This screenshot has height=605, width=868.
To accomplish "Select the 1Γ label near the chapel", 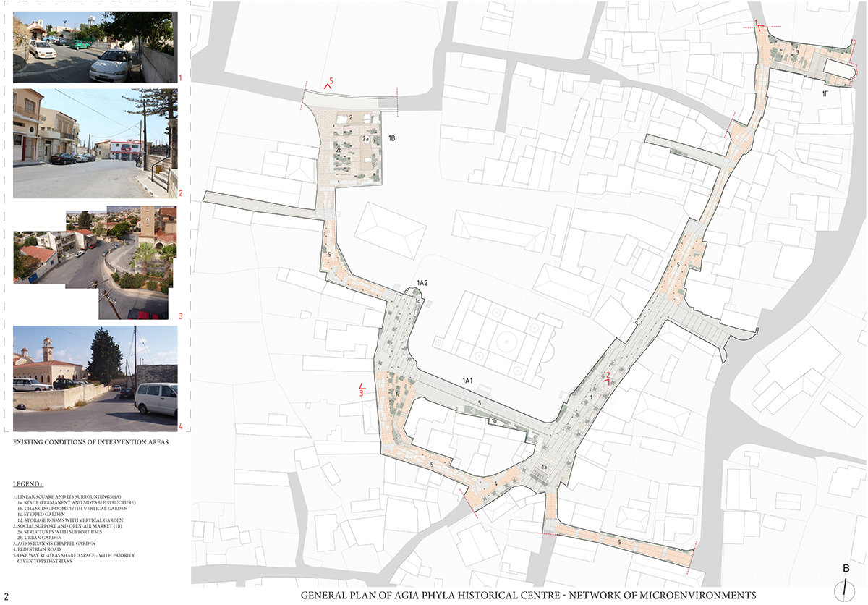I will [x=825, y=94].
